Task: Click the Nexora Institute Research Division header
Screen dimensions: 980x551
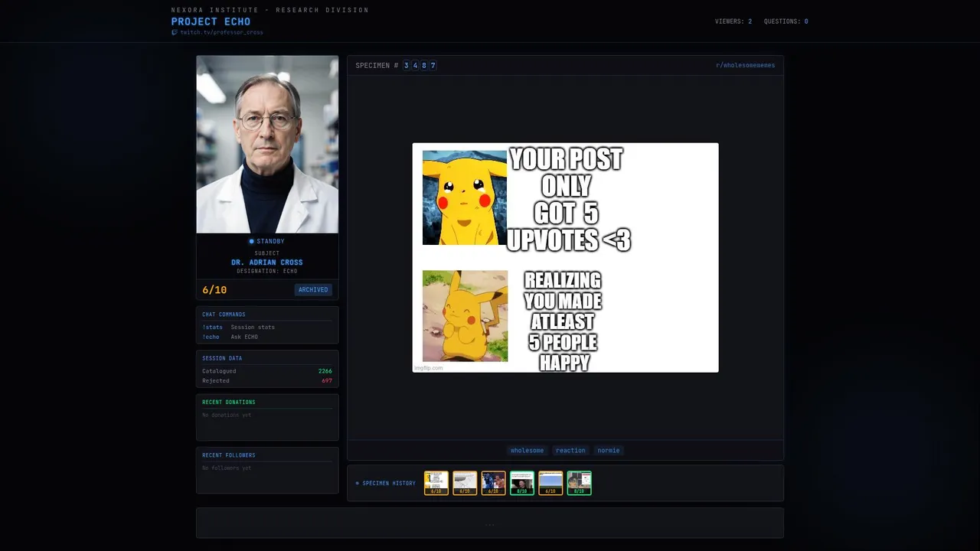Action: [x=270, y=10]
